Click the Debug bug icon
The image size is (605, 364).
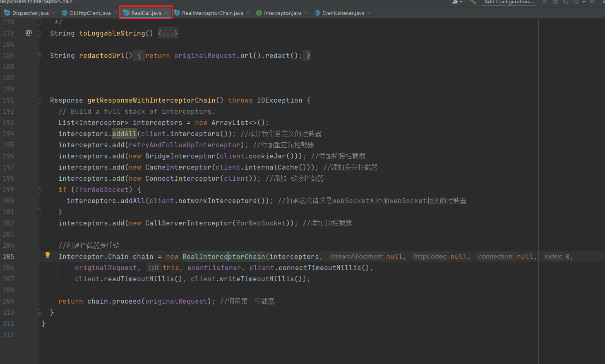[556, 2]
